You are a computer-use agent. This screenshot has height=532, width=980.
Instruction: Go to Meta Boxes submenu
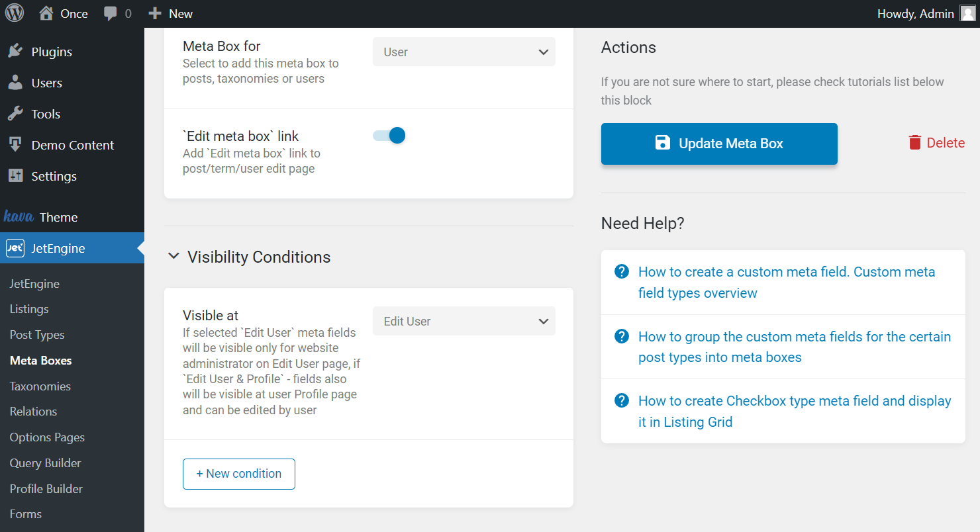click(x=40, y=360)
